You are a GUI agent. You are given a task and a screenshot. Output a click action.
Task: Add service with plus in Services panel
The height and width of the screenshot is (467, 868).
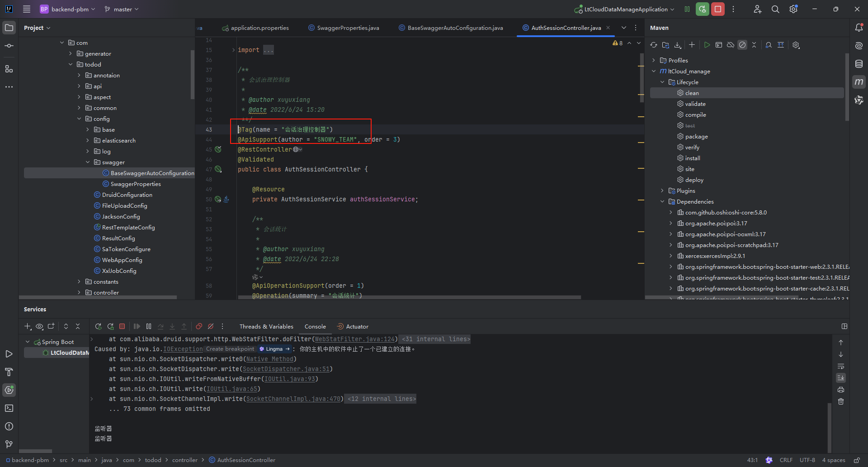[x=28, y=326]
